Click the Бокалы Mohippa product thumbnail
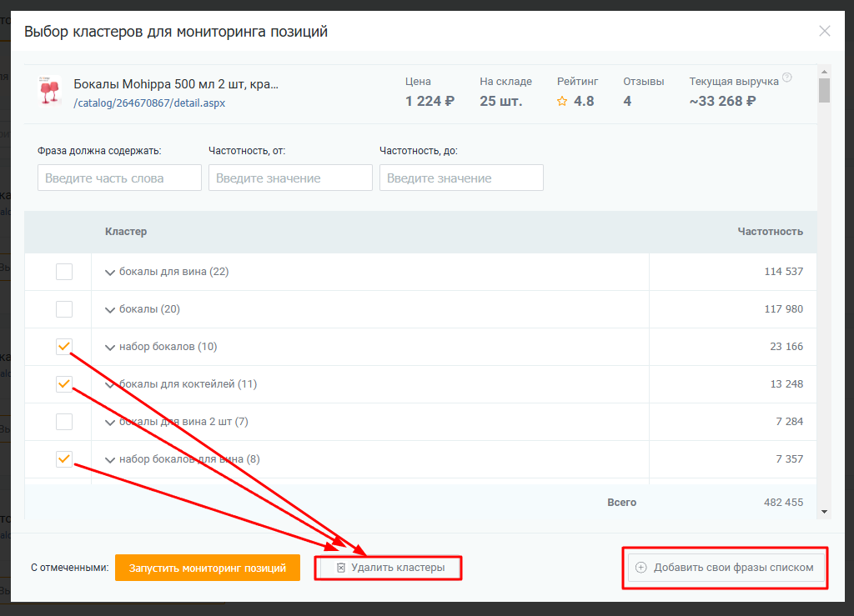The image size is (854, 616). pos(50,92)
